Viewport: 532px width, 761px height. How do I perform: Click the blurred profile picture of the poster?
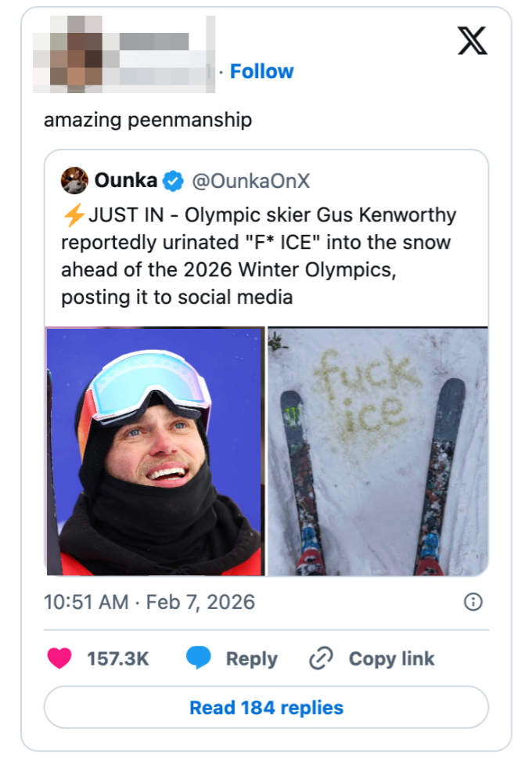[x=77, y=50]
